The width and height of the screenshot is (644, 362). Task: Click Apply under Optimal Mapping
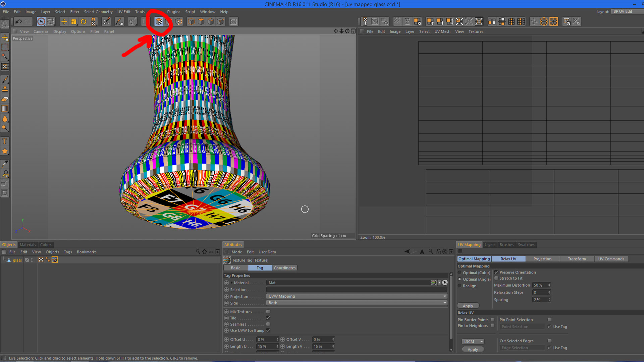click(468, 306)
